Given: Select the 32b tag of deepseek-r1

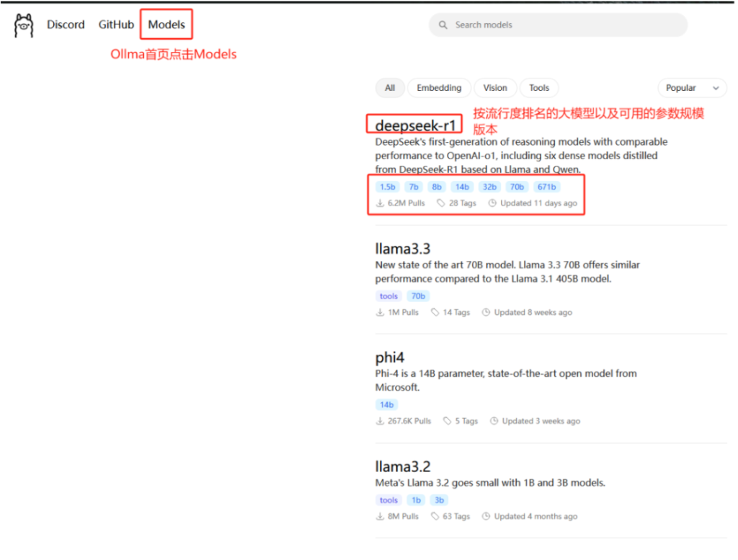Looking at the screenshot, I should pos(489,187).
